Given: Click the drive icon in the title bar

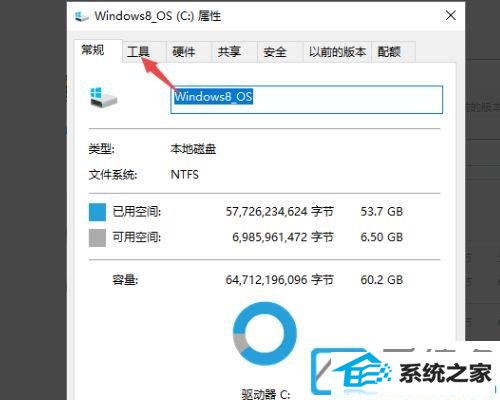Looking at the screenshot, I should pyautogui.click(x=82, y=16).
